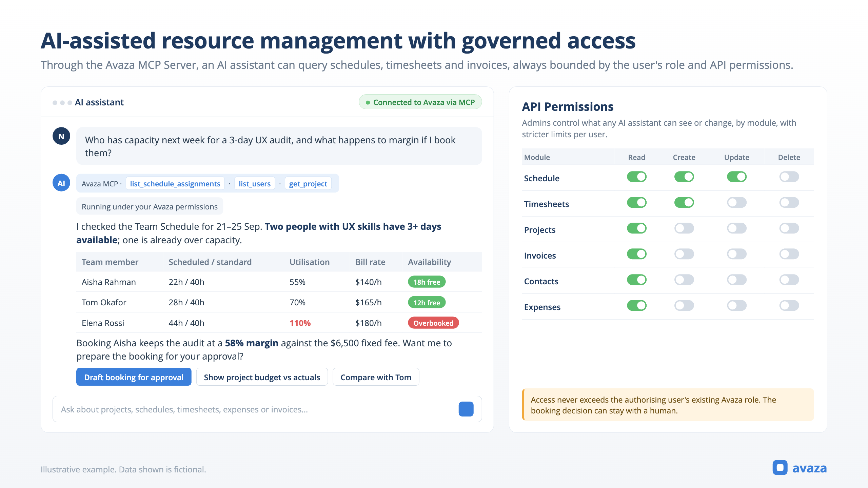Enable Timesheets Update permission
Viewport: 868px width, 488px height.
[x=736, y=203]
